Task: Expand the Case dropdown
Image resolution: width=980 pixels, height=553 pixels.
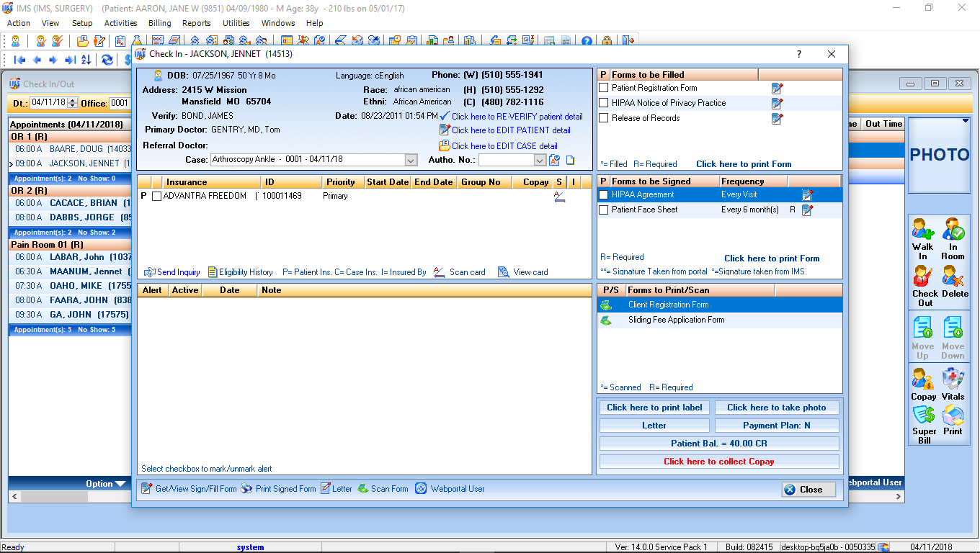Action: 411,160
